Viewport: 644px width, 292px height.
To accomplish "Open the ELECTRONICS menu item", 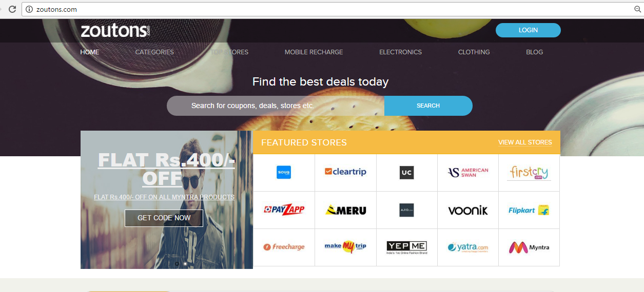I will pos(400,52).
